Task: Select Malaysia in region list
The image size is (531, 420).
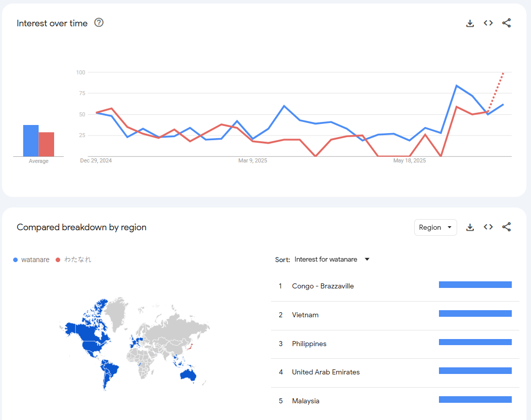Action: click(x=395, y=401)
